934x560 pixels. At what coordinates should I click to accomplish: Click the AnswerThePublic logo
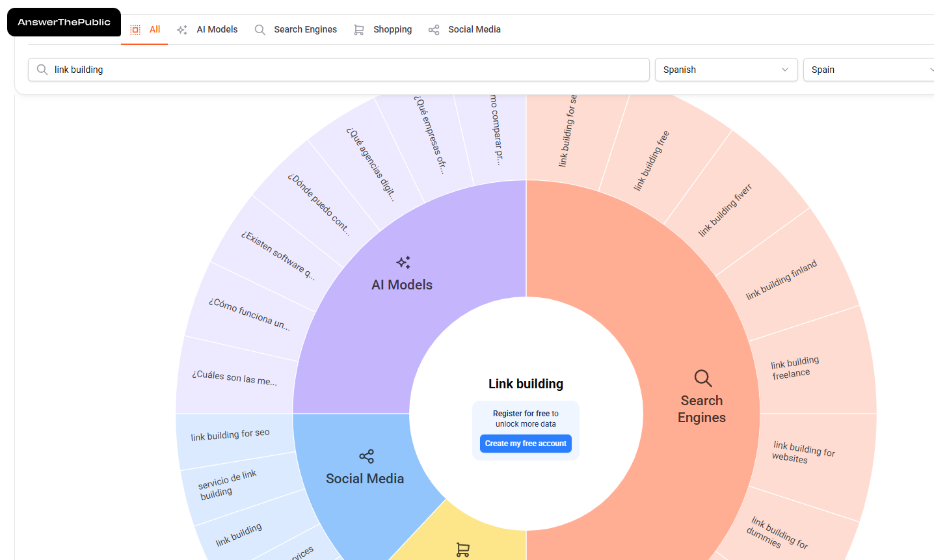[x=64, y=22]
